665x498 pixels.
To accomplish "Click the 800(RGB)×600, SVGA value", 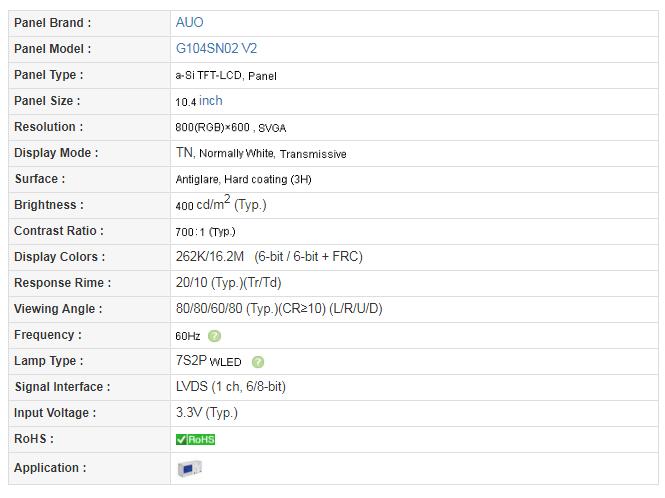I will click(x=231, y=128).
